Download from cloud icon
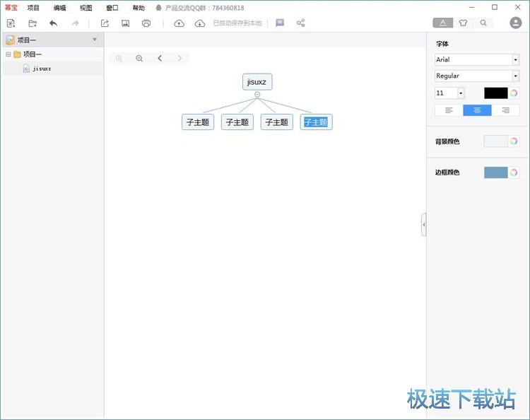 [200, 23]
